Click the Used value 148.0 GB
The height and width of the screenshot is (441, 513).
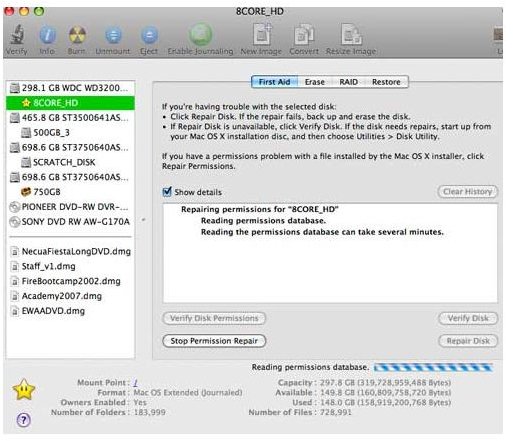(385, 403)
